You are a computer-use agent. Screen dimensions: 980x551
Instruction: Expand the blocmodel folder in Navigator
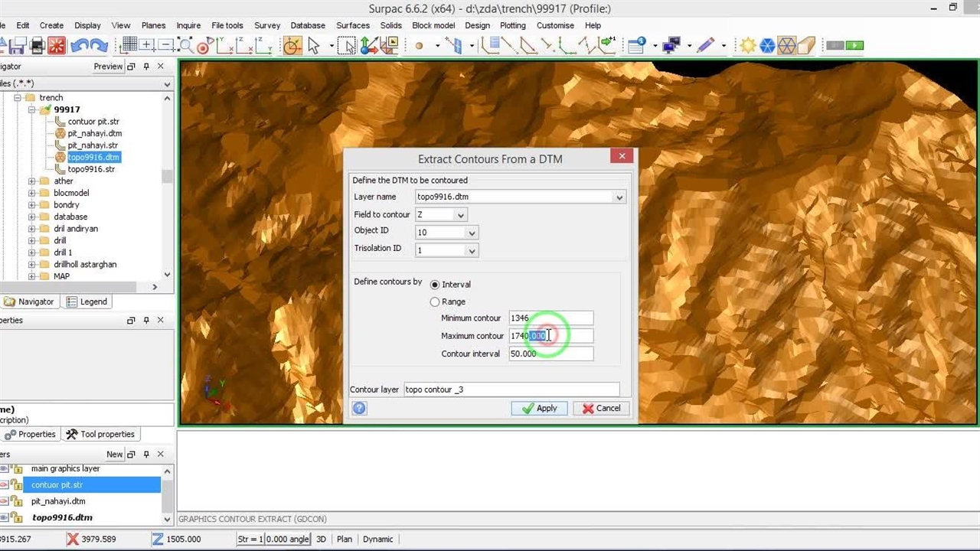(x=32, y=193)
